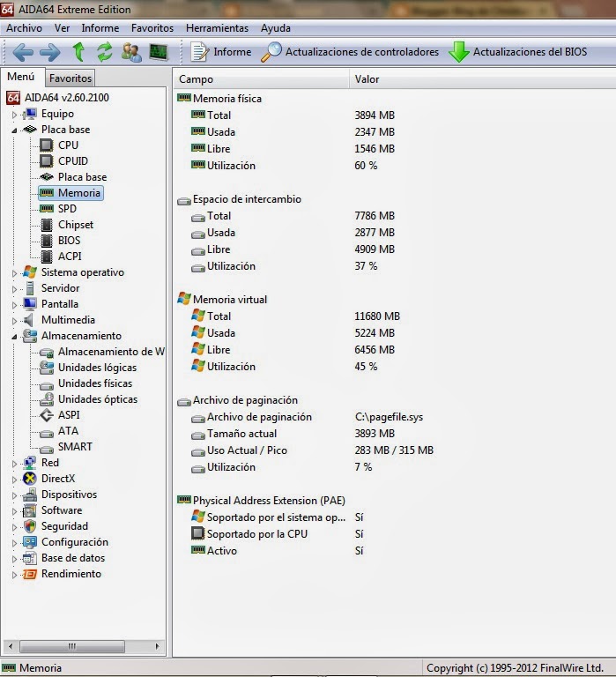Click the Refresh icon in toolbar
Image resolution: width=616 pixels, height=677 pixels.
[105, 52]
